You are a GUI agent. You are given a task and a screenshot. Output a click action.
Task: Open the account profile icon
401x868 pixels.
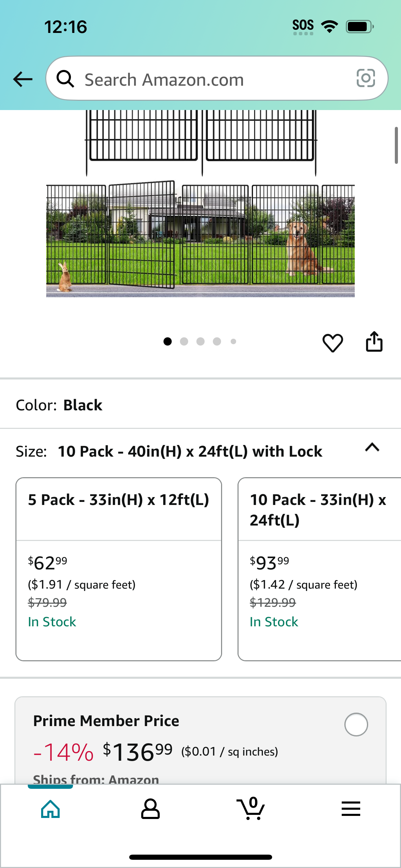(x=150, y=809)
